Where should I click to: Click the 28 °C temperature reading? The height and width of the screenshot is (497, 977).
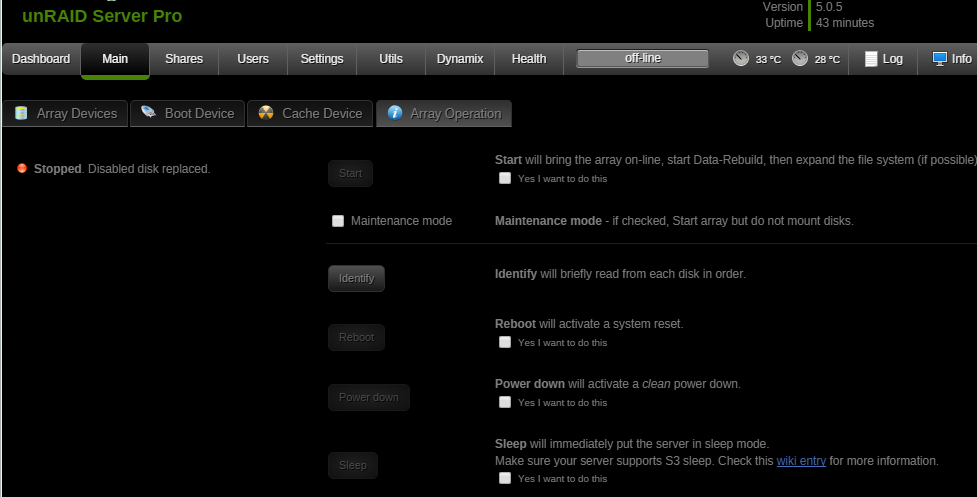[827, 59]
